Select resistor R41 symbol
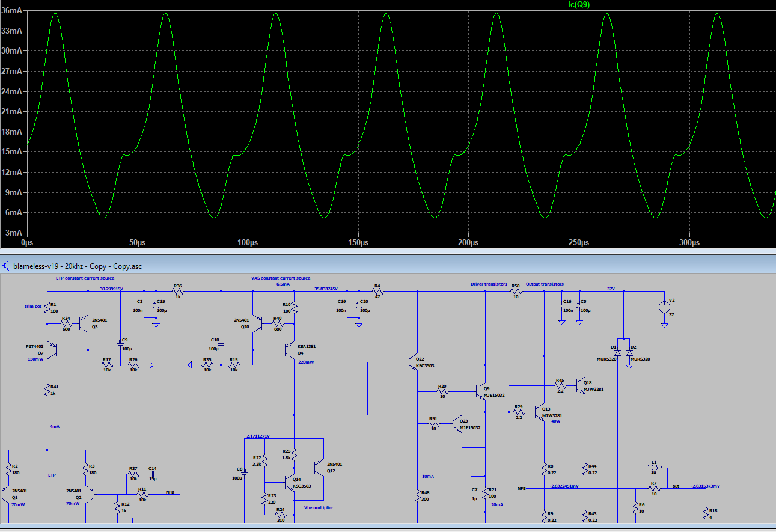The height and width of the screenshot is (532, 776). coord(47,391)
